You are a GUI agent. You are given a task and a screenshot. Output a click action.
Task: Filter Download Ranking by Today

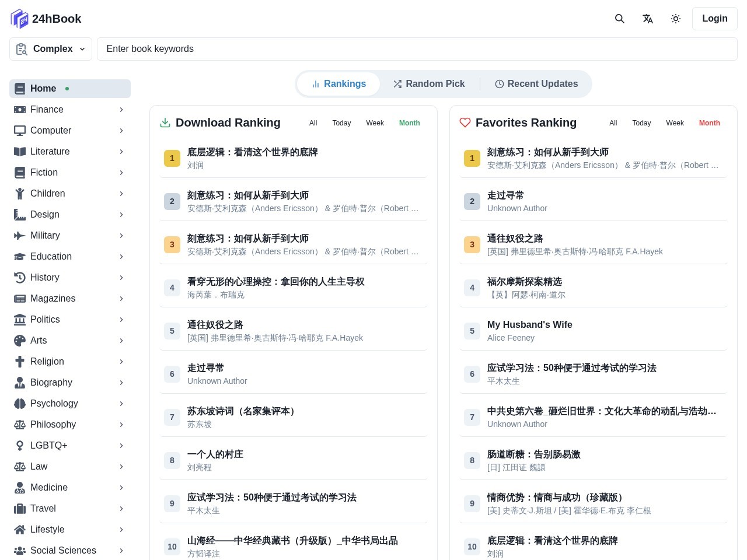click(x=341, y=123)
